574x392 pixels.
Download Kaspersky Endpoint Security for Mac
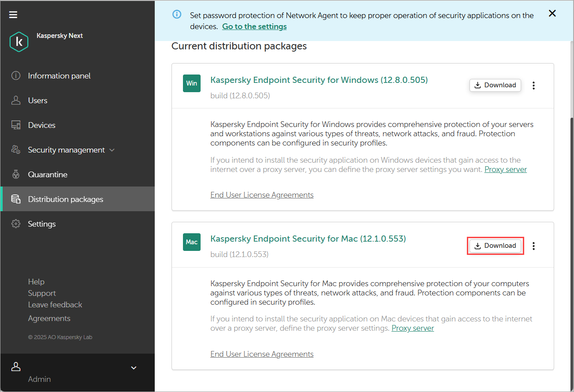(x=495, y=245)
